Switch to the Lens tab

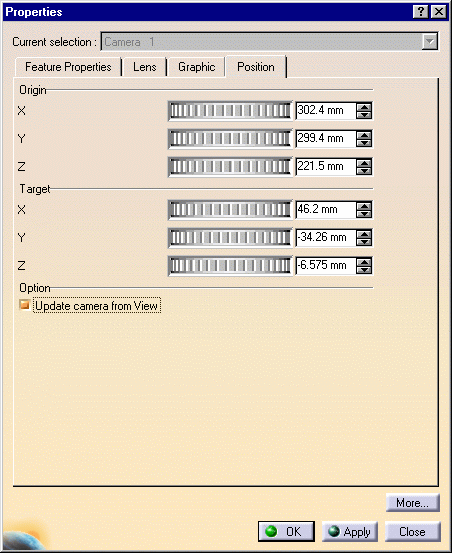[x=145, y=67]
